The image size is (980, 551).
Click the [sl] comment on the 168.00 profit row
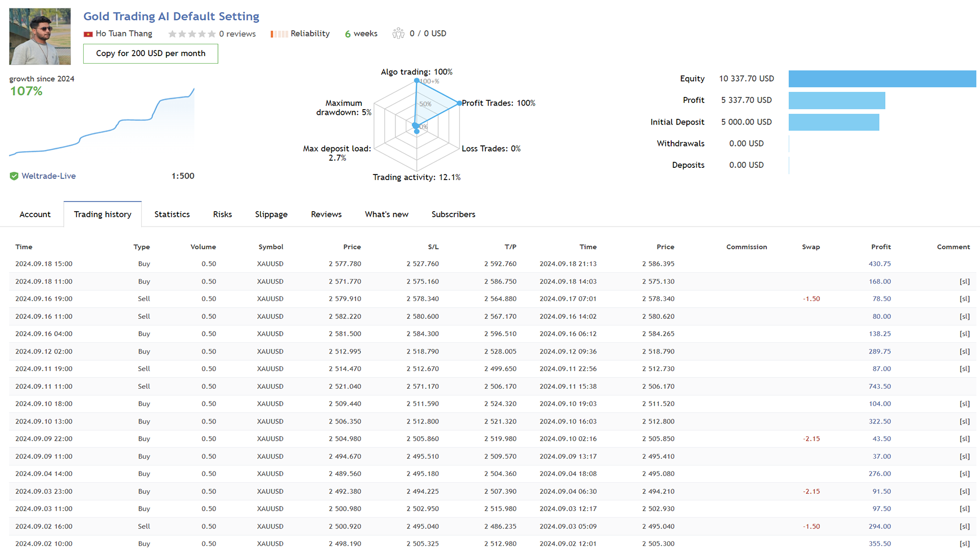(x=964, y=282)
